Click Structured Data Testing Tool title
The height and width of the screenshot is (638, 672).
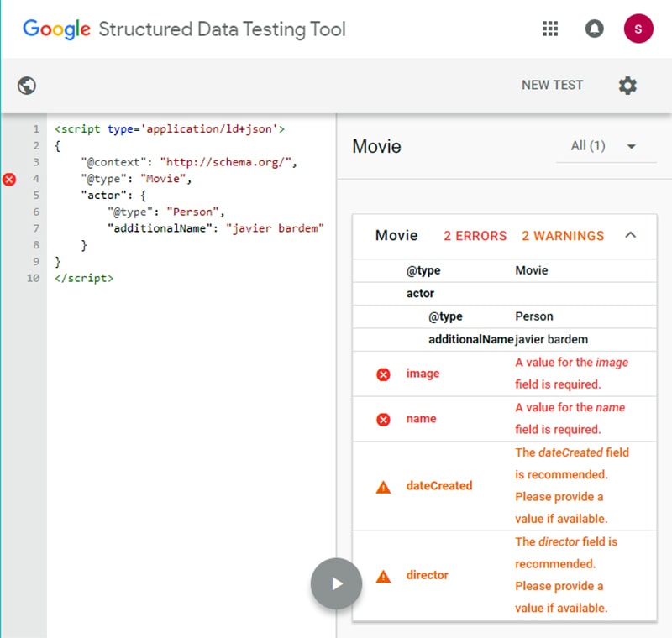tap(222, 29)
